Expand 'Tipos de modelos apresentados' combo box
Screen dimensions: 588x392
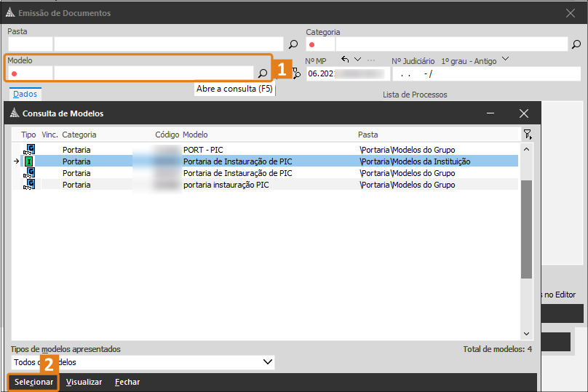click(267, 361)
